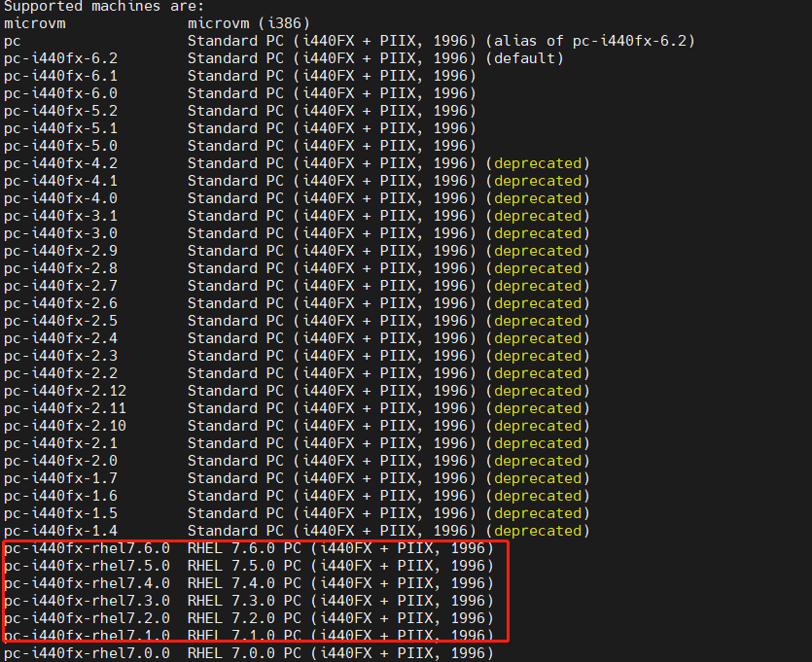This screenshot has width=812, height=662.
Task: Select the machine name pc-i440fx-2.12
Action: [65, 391]
